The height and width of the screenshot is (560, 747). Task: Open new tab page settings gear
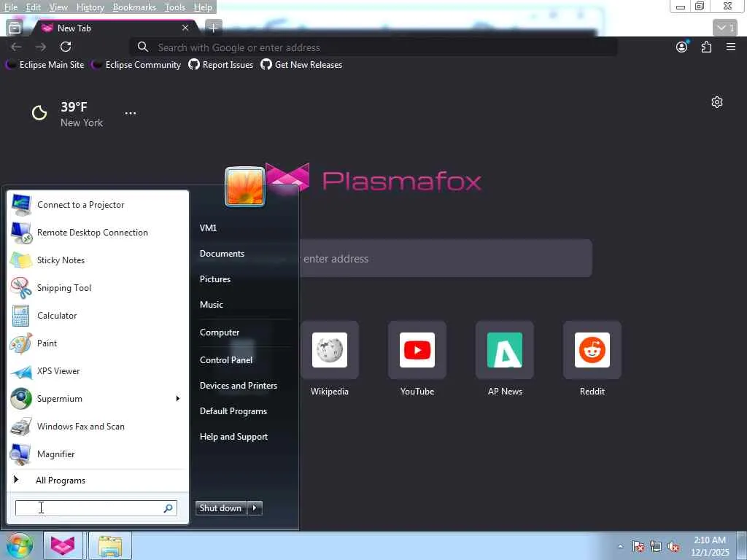717,102
